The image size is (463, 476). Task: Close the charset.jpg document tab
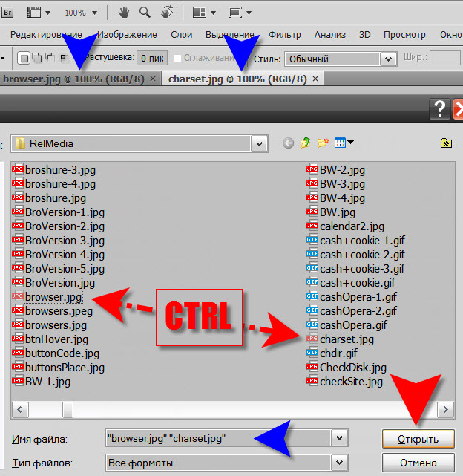click(x=315, y=79)
